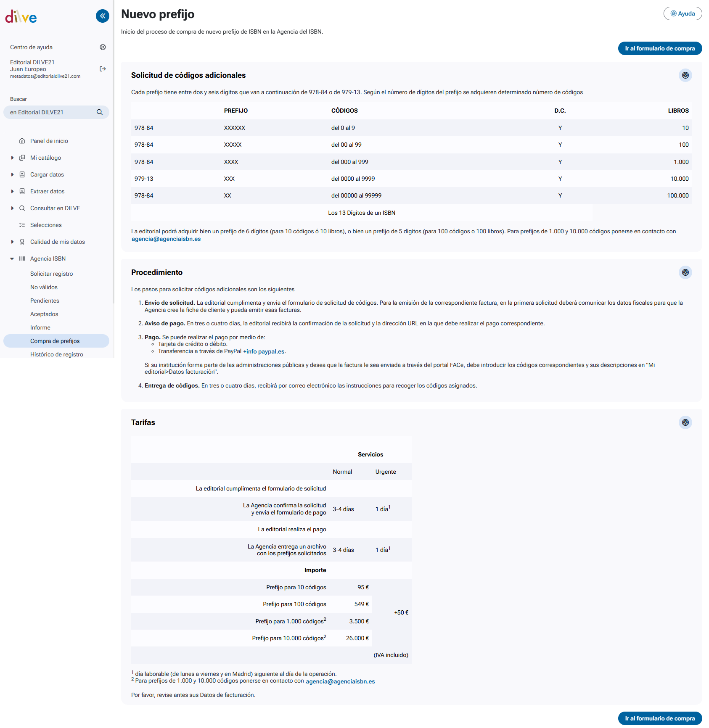Click the help lifebuoy icon beside Centro de ayuda
This screenshot has width=709, height=728.
point(103,47)
